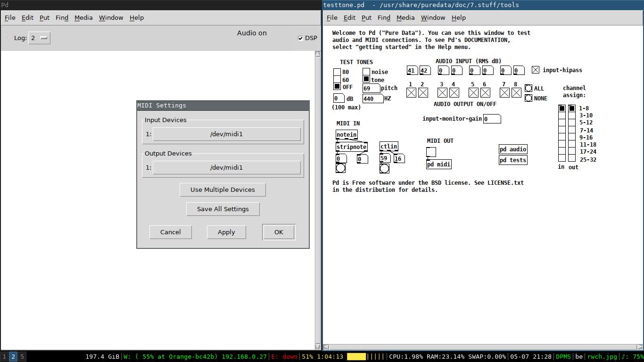Toggle audio output channel 1
The height and width of the screenshot is (362, 644).
point(411,93)
